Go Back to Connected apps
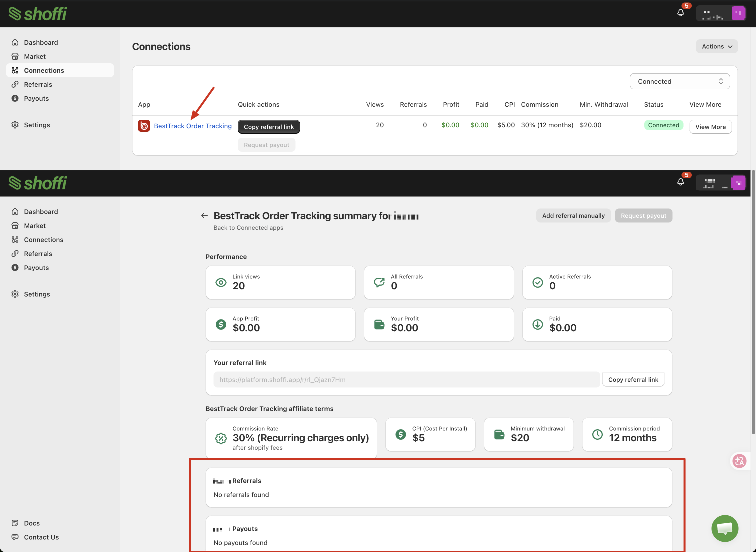Image resolution: width=756 pixels, height=552 pixels. click(x=248, y=227)
